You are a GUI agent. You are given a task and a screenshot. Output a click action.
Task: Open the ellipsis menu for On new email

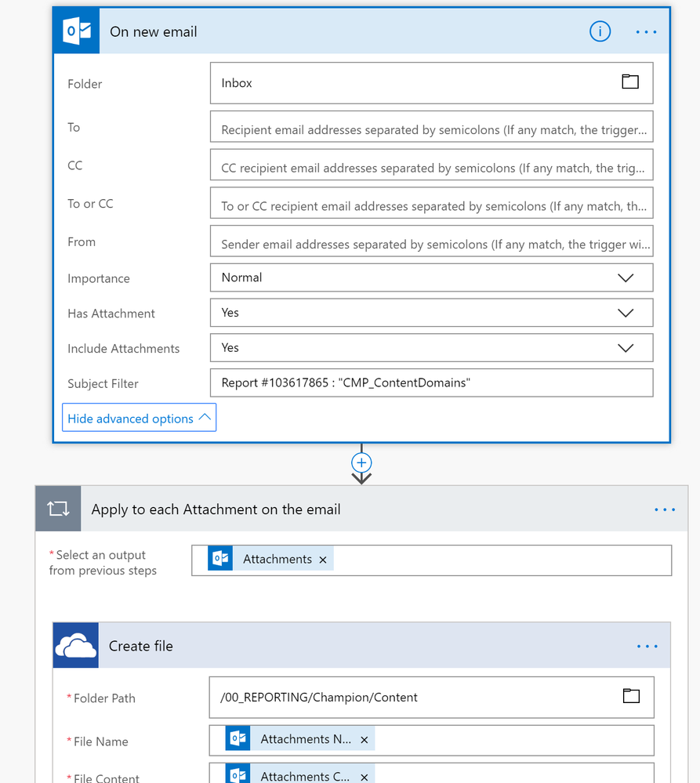pyautogui.click(x=647, y=32)
